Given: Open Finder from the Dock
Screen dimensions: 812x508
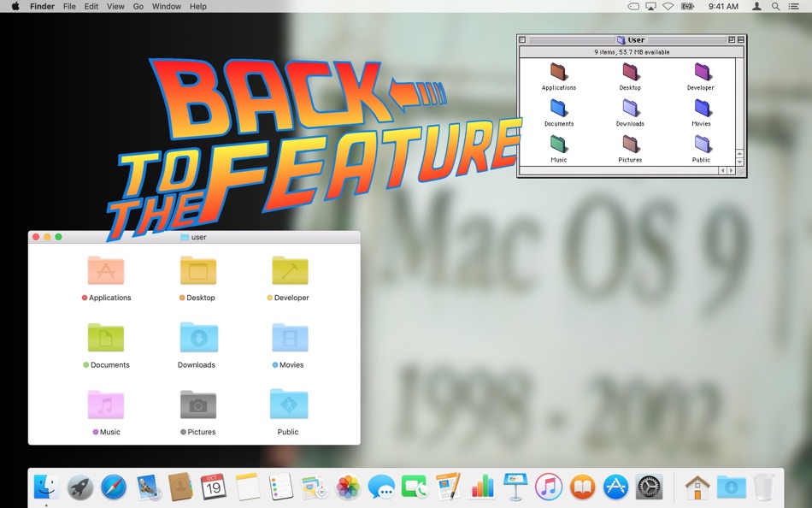Looking at the screenshot, I should tap(47, 487).
